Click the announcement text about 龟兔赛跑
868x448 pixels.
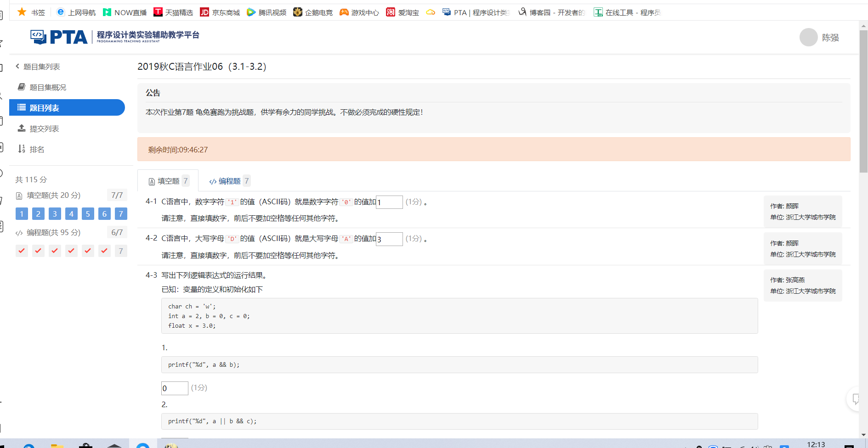coord(284,112)
